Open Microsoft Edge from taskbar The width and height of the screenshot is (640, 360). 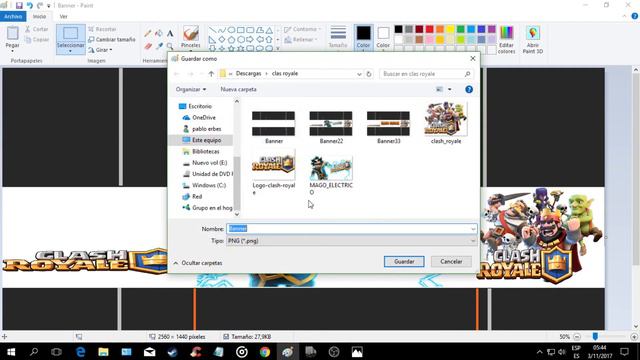click(x=80, y=352)
